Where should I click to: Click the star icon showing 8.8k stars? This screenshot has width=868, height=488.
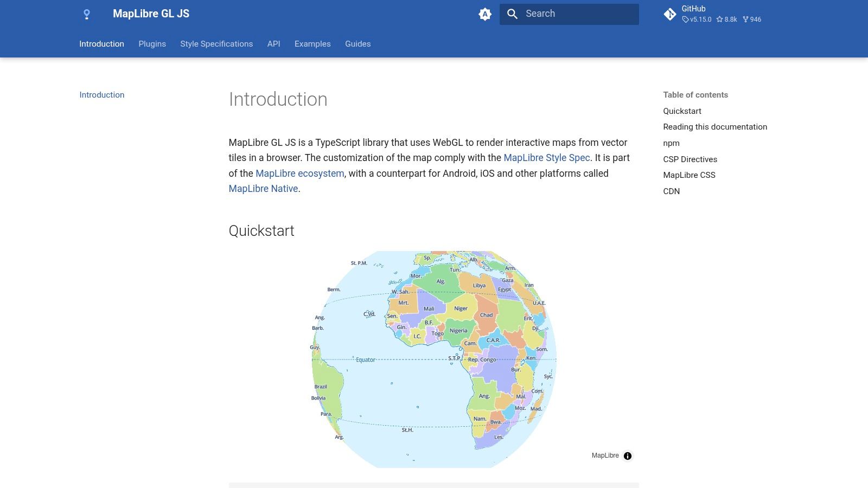coord(720,20)
